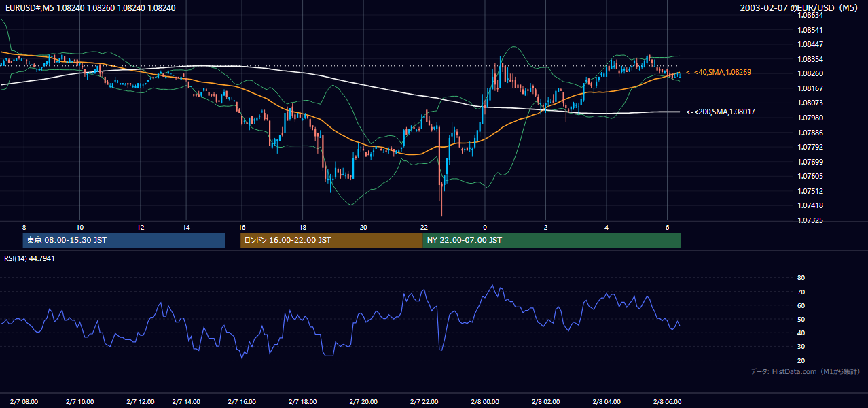868x408 pixels.
Task: Select the 1.08541 price axis label
Action: [811, 30]
